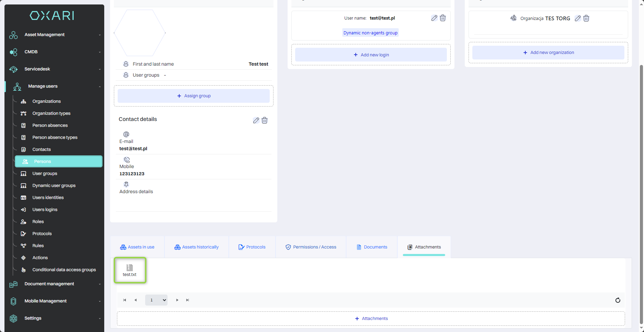Open User groups in the sidebar
The image size is (644, 332).
point(45,174)
